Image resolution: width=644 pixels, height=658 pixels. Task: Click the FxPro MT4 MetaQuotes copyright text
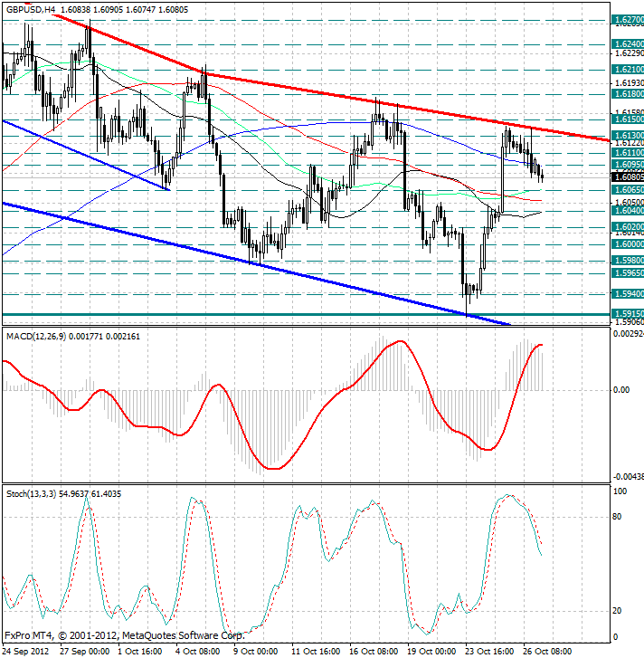124,635
